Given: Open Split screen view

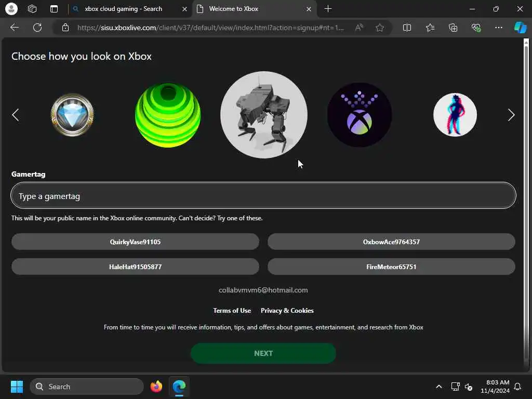Looking at the screenshot, I should coord(407,28).
